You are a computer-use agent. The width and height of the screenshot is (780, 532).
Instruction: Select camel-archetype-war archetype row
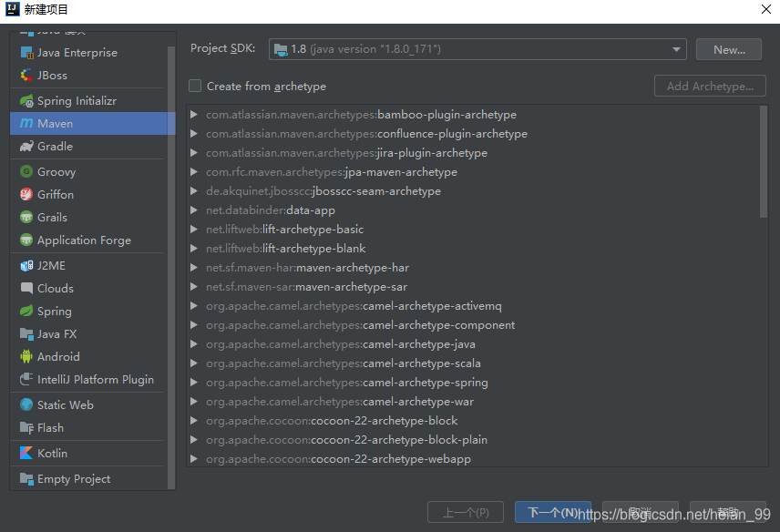pos(473,402)
